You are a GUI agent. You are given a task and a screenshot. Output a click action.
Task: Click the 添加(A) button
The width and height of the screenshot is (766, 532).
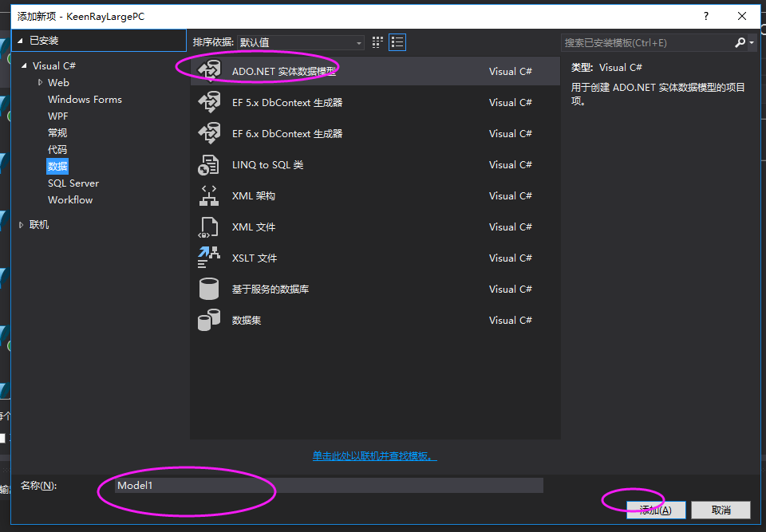coord(656,510)
